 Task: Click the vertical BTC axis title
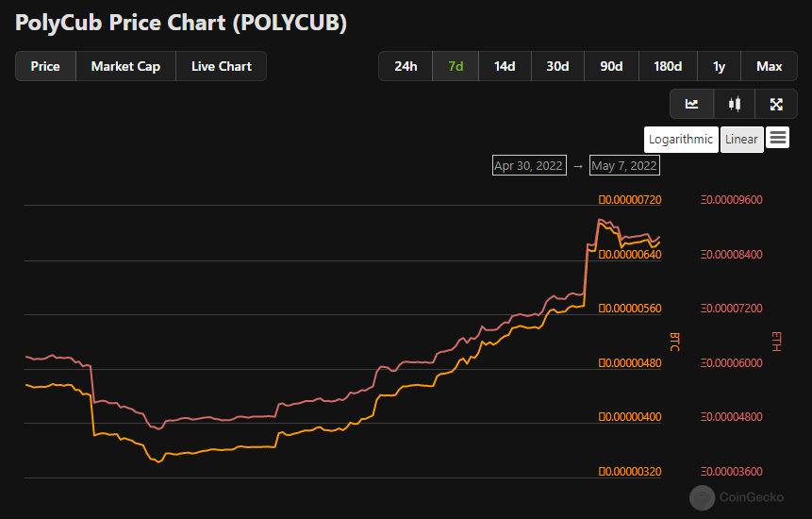pos(674,342)
